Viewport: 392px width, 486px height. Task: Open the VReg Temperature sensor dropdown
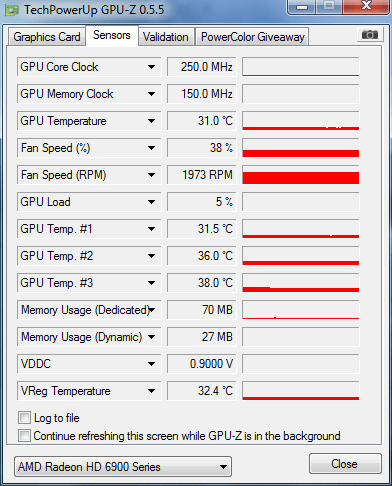[x=151, y=391]
